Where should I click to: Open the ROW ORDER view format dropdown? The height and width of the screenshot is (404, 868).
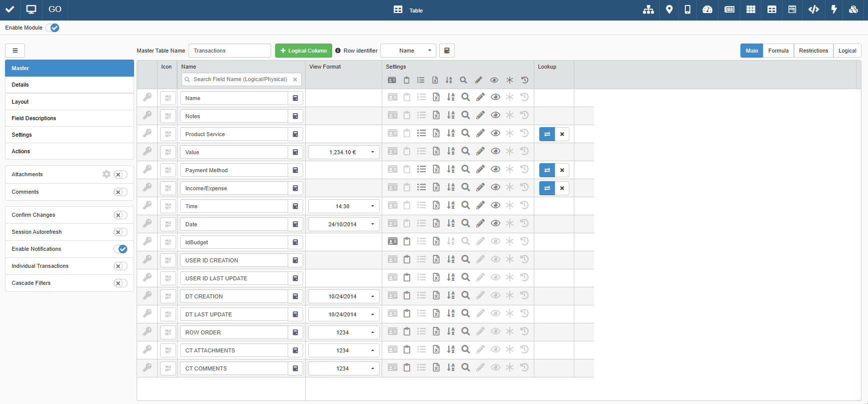[344, 332]
